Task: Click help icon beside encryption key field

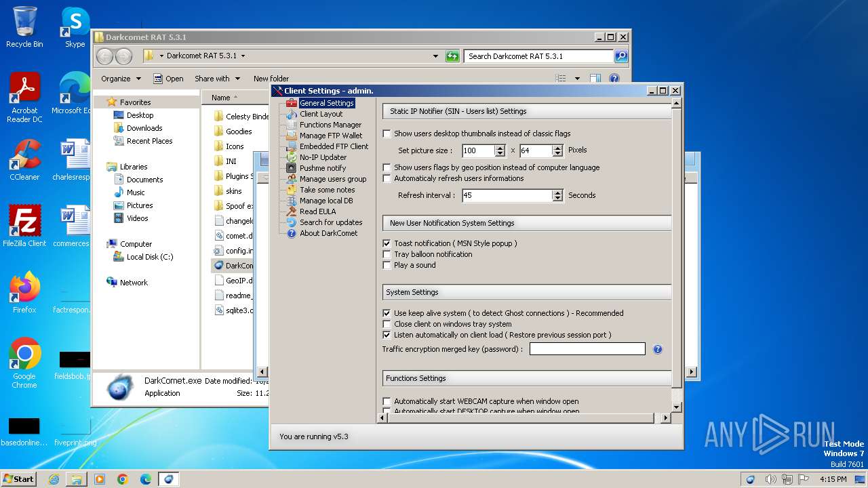Action: pyautogui.click(x=657, y=349)
